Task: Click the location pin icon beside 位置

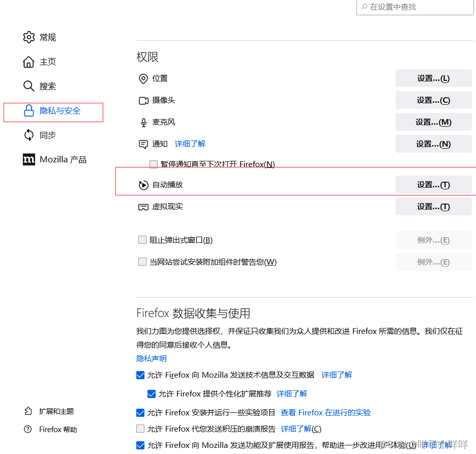Action: coord(143,79)
